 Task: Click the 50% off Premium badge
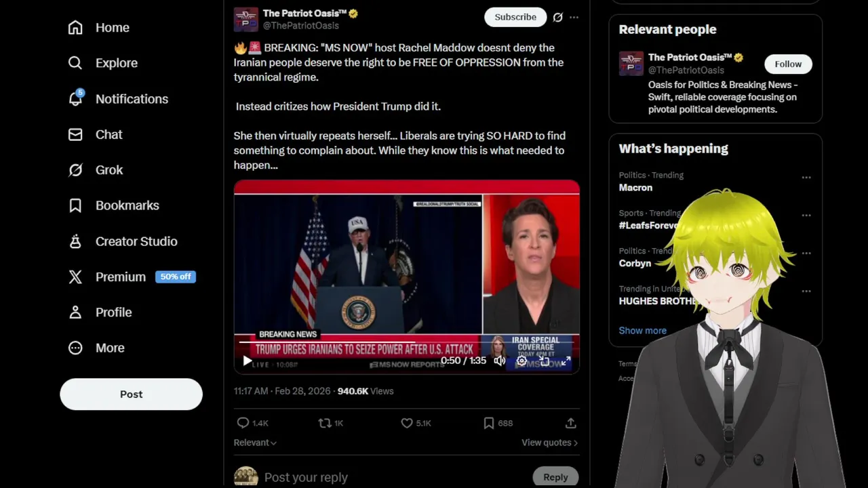176,277
